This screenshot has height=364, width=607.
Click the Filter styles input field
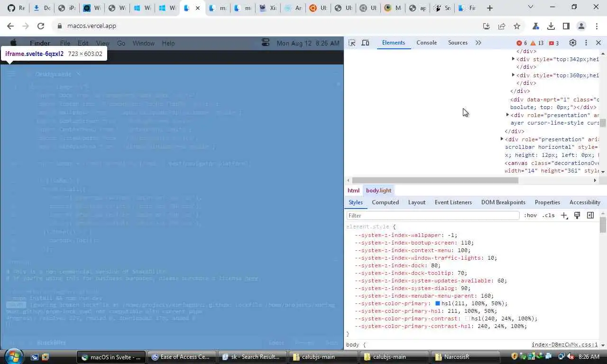[433, 215]
